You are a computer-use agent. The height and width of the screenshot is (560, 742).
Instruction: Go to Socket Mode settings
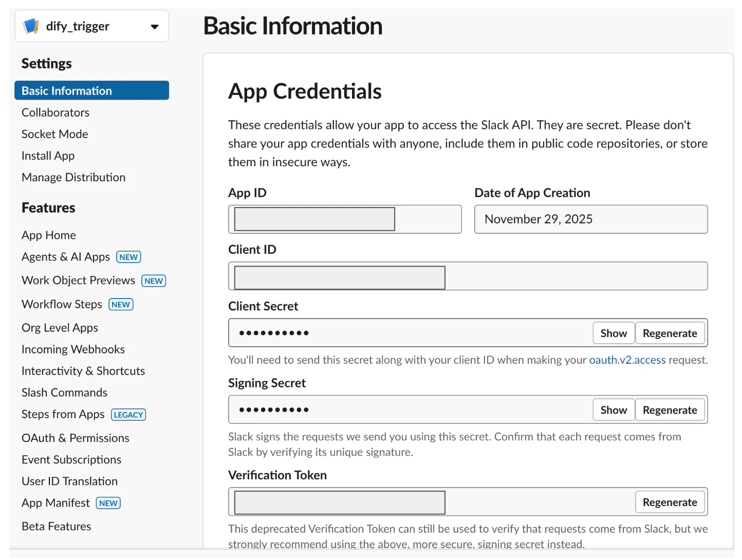click(x=55, y=134)
